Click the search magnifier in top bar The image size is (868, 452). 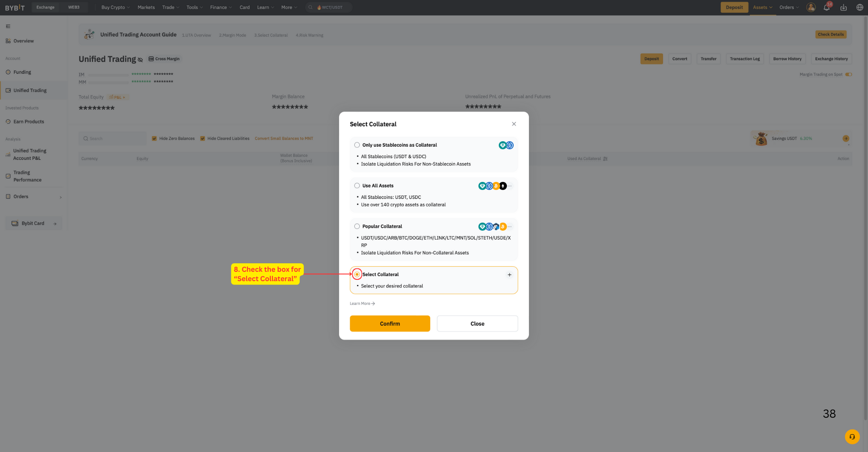[x=311, y=7]
